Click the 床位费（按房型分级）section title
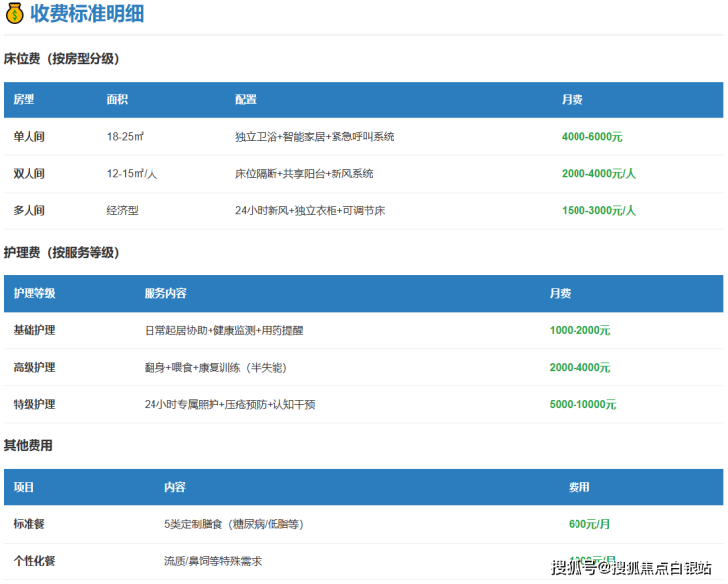The width and height of the screenshot is (728, 584). [x=61, y=59]
